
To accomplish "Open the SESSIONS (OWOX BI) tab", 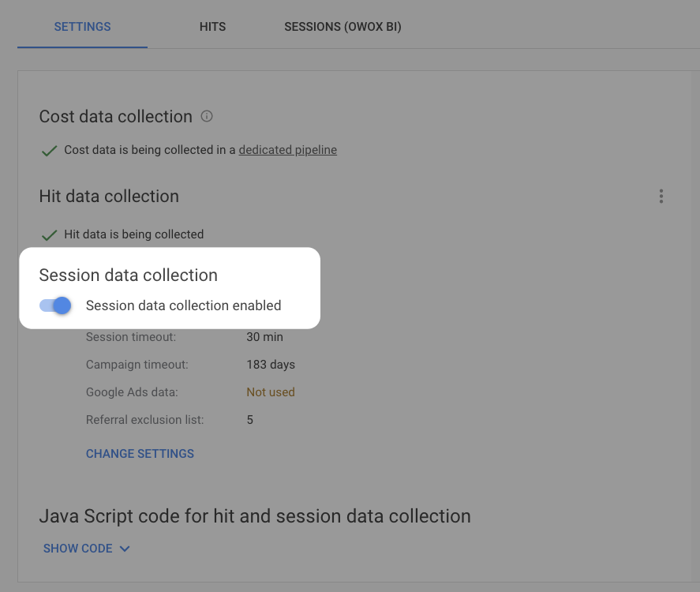I will (342, 26).
